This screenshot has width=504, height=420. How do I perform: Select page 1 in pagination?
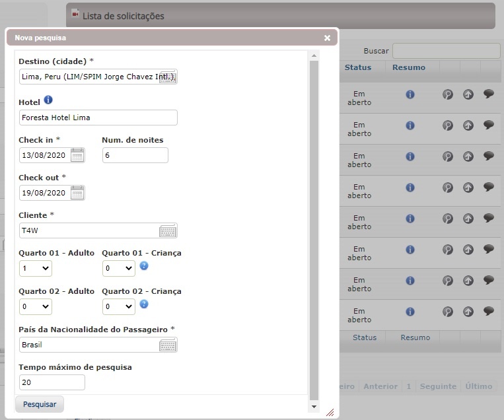[408, 386]
